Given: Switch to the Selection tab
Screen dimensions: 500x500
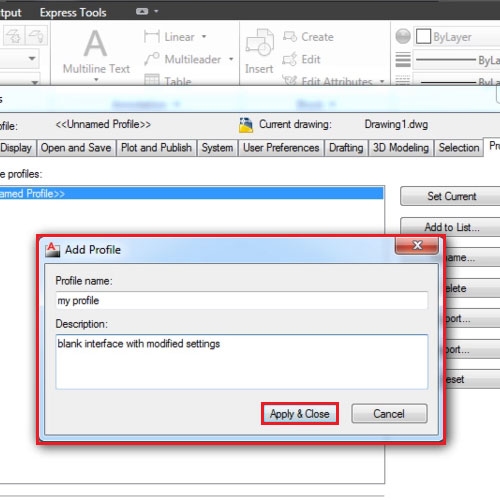Looking at the screenshot, I should click(459, 148).
